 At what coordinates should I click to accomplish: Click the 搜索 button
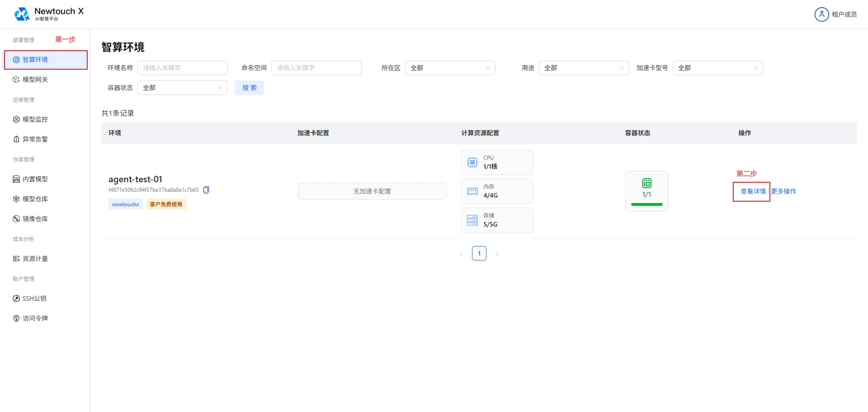250,88
